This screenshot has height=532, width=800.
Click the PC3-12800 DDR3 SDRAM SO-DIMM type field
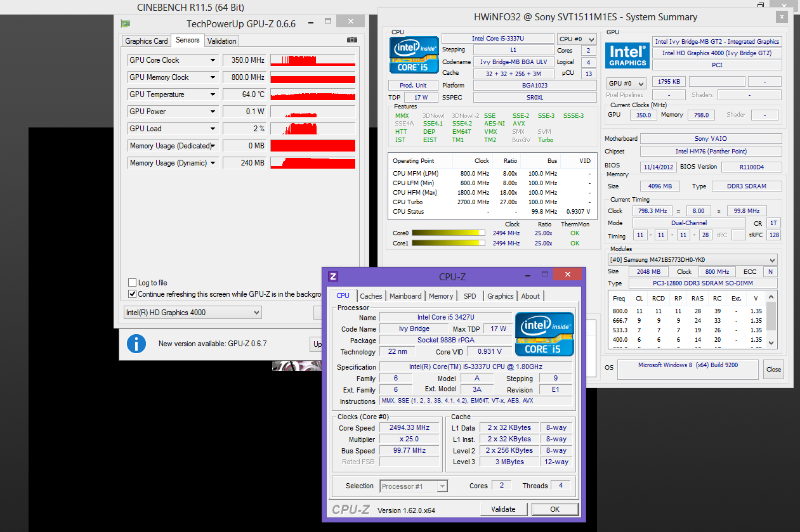click(702, 283)
